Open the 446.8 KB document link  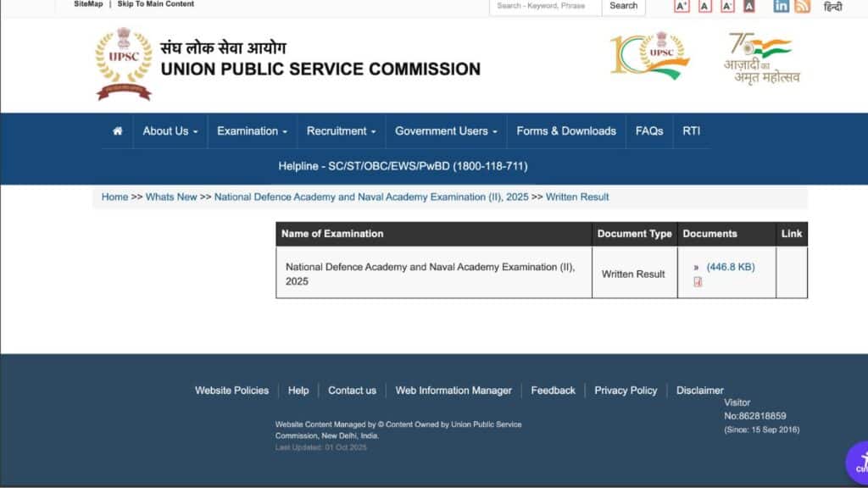click(x=730, y=267)
